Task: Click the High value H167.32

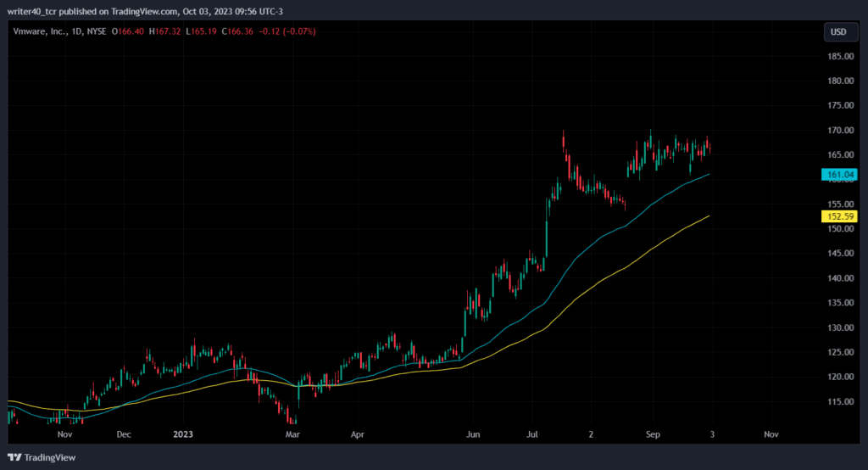Action: (165, 31)
